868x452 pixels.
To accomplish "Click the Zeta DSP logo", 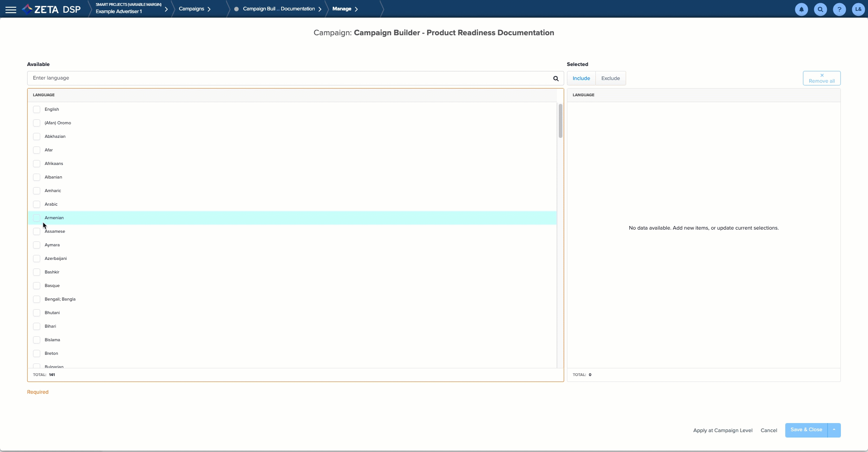I will coord(52,9).
